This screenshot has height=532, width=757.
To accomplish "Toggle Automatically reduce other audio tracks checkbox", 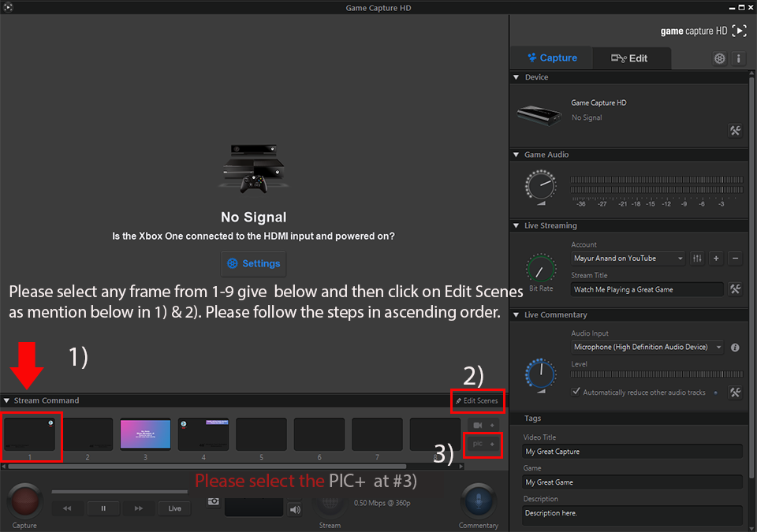I will point(576,392).
